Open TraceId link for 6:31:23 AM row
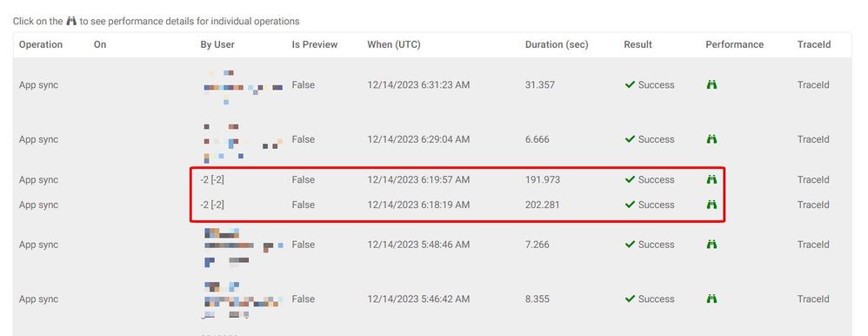Image resolution: width=868 pixels, height=336 pixels. click(813, 84)
